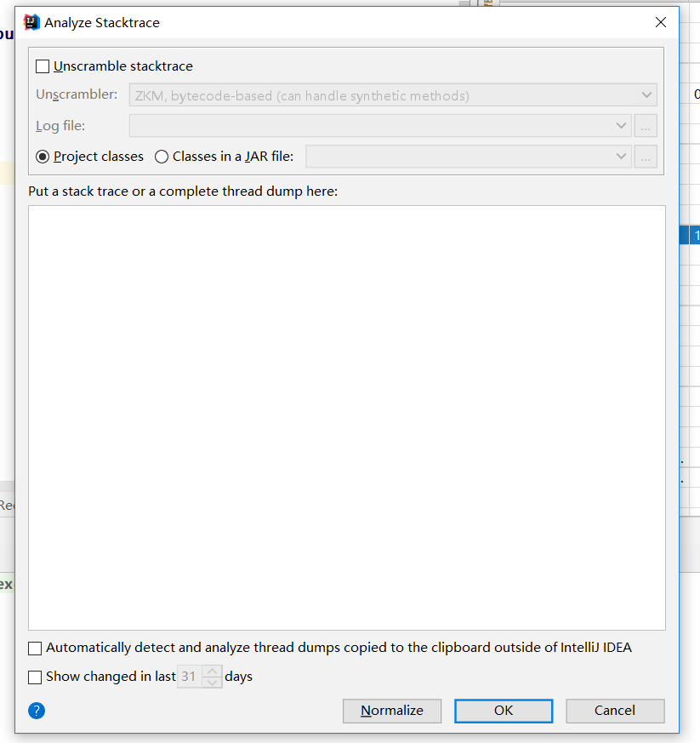This screenshot has height=743, width=700.
Task: Decrease the days value with down arrow
Action: click(213, 683)
